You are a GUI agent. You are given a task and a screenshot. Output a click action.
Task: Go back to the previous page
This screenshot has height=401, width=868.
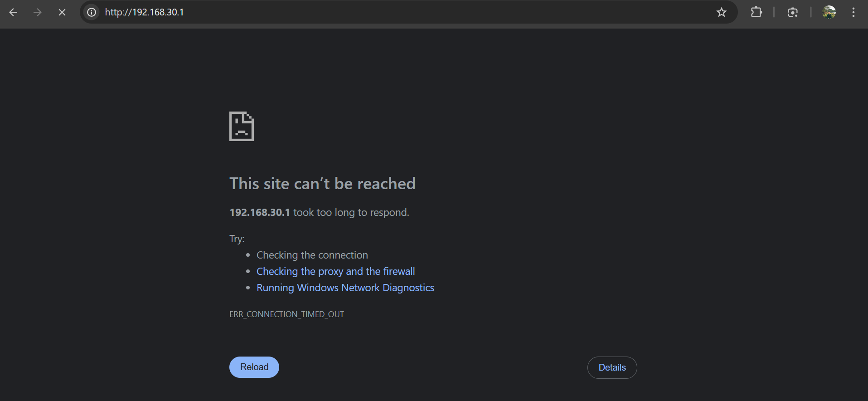click(13, 12)
